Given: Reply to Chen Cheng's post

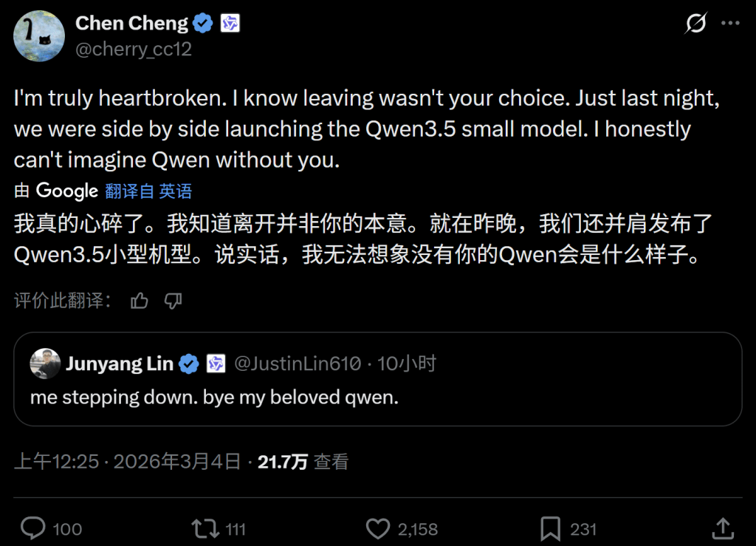Looking at the screenshot, I should pyautogui.click(x=32, y=528).
